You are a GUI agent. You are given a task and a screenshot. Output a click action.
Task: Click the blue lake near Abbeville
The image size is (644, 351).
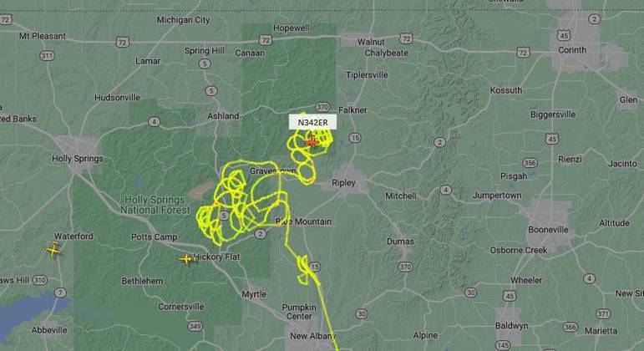coord(28,313)
